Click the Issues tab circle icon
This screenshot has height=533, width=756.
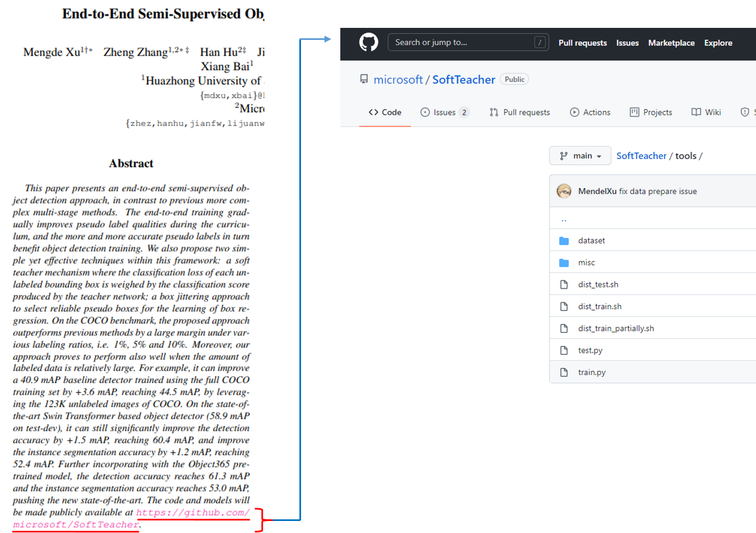pyautogui.click(x=425, y=112)
